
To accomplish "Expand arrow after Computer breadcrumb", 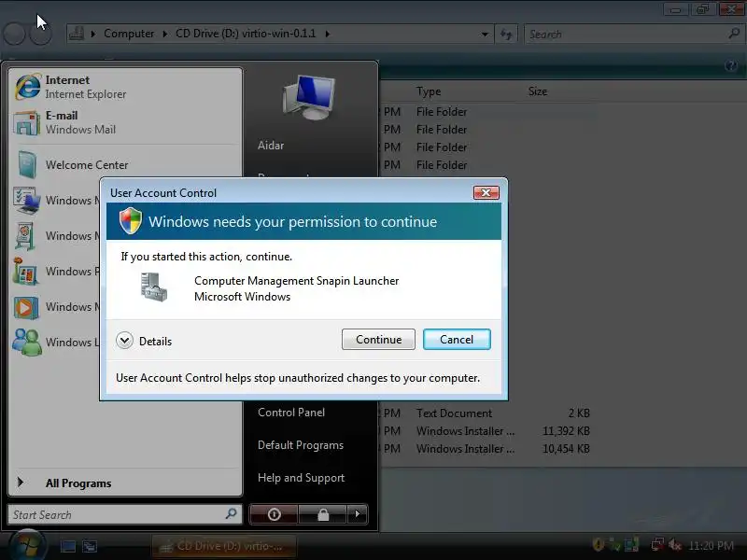I will pyautogui.click(x=165, y=34).
